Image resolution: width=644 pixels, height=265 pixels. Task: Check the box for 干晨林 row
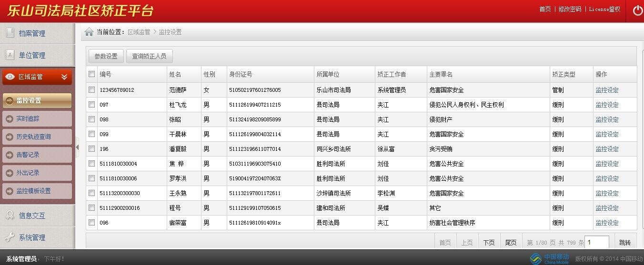91,134
